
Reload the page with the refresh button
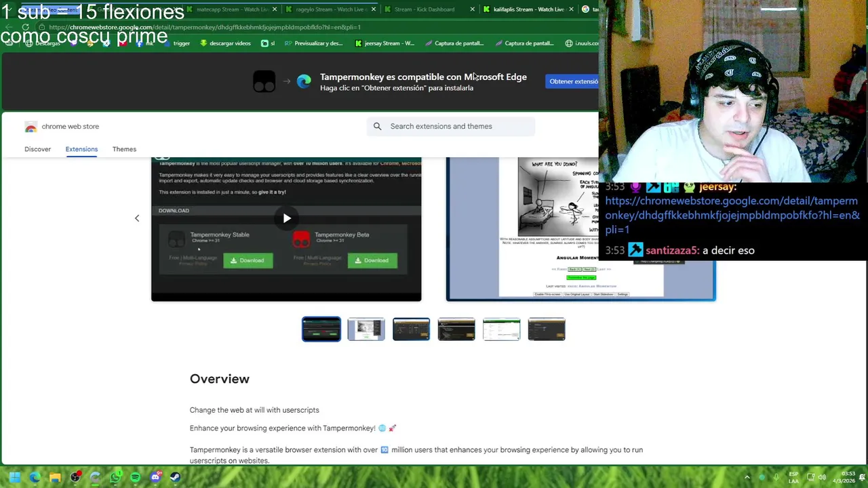click(x=26, y=27)
